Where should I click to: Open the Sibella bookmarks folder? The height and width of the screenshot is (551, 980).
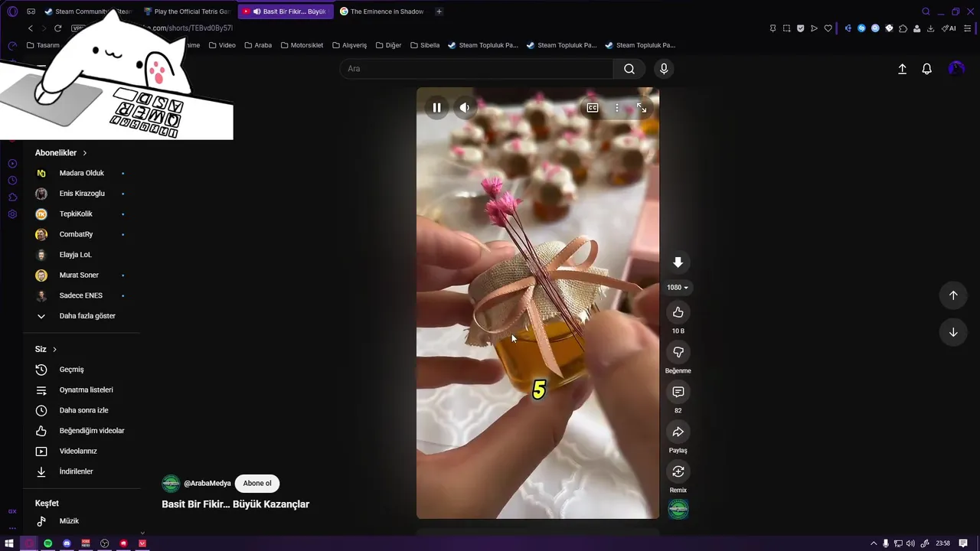coord(425,45)
